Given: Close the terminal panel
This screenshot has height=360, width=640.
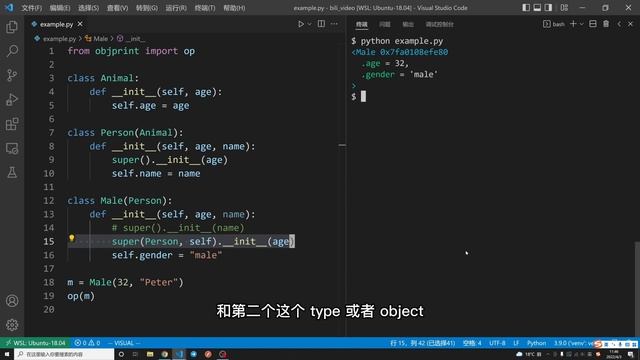Looking at the screenshot, I should (630, 24).
